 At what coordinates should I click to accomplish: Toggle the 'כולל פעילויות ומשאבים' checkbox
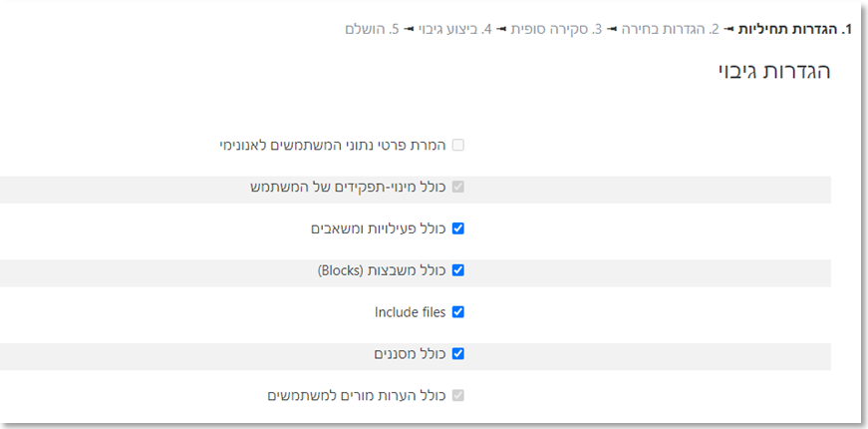tap(458, 228)
